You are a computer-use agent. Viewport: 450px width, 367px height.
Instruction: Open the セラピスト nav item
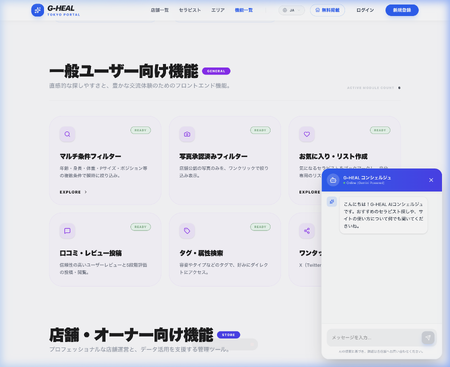point(190,10)
